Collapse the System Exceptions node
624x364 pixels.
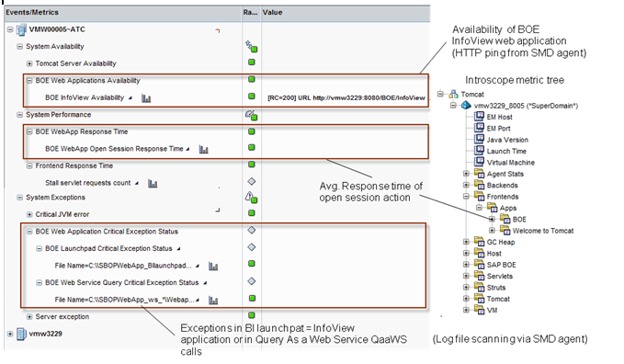[x=19, y=198]
